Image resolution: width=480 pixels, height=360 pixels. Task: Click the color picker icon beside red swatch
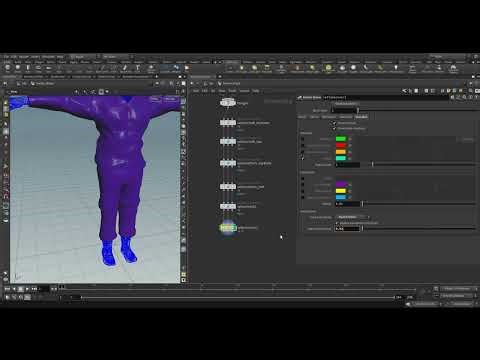point(350,145)
